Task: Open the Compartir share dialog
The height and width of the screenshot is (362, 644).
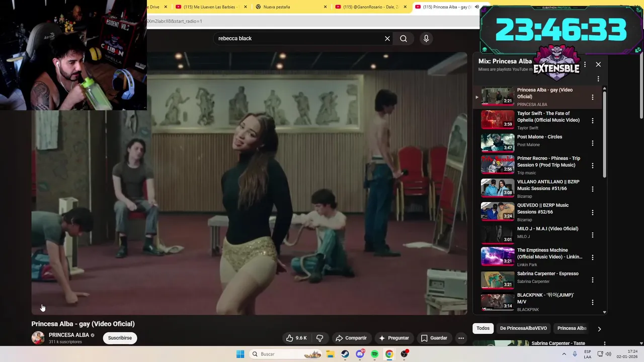Action: click(x=351, y=338)
